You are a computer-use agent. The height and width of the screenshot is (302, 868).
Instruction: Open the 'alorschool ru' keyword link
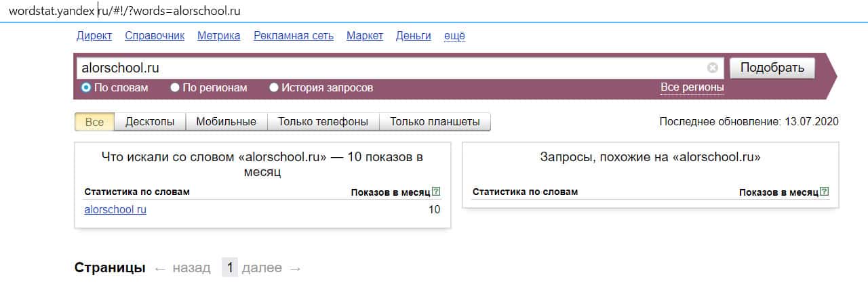click(x=115, y=209)
